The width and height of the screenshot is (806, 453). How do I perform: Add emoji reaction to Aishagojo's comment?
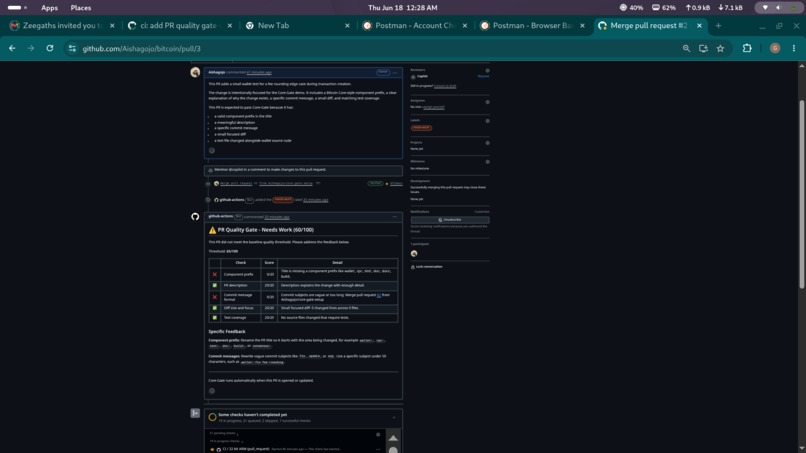(212, 151)
